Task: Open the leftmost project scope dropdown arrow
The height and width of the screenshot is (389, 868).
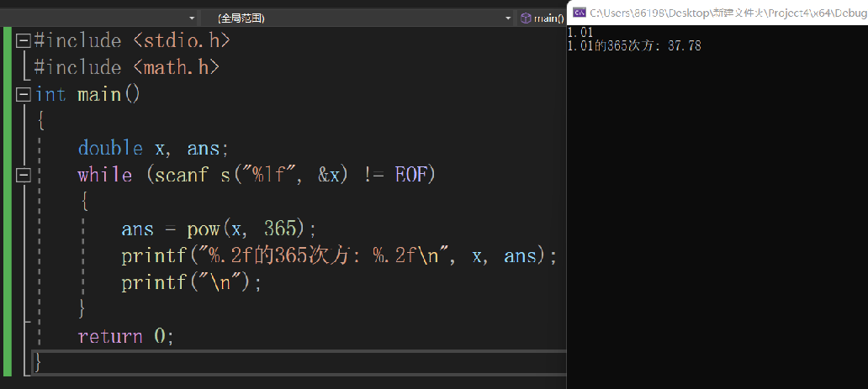Action: 192,18
